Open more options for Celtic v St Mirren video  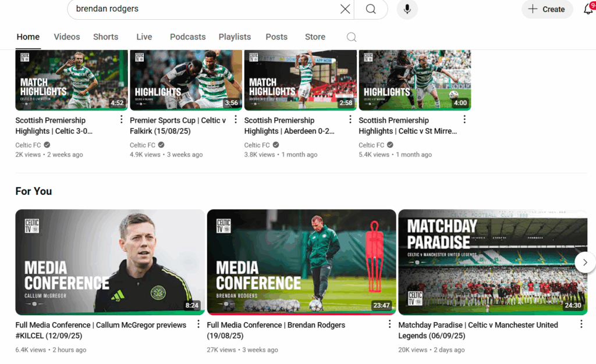tap(464, 120)
